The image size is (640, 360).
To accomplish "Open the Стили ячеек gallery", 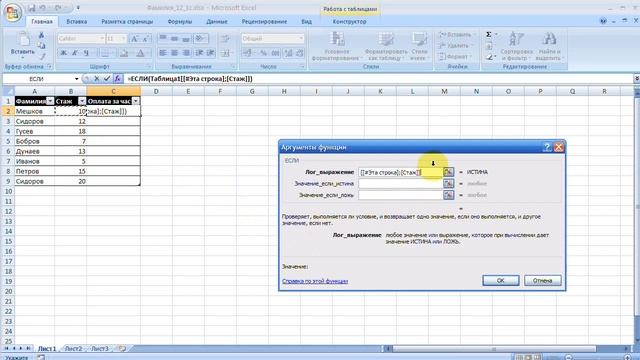I will (x=419, y=47).
